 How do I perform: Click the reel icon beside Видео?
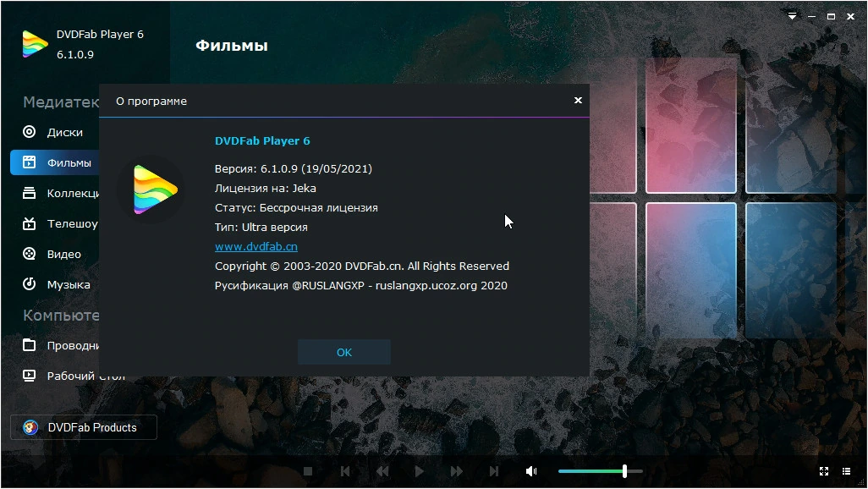click(x=29, y=254)
